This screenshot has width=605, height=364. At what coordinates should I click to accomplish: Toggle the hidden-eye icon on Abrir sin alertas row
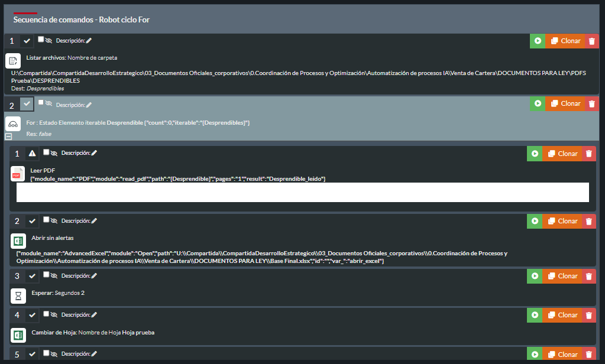tap(54, 221)
